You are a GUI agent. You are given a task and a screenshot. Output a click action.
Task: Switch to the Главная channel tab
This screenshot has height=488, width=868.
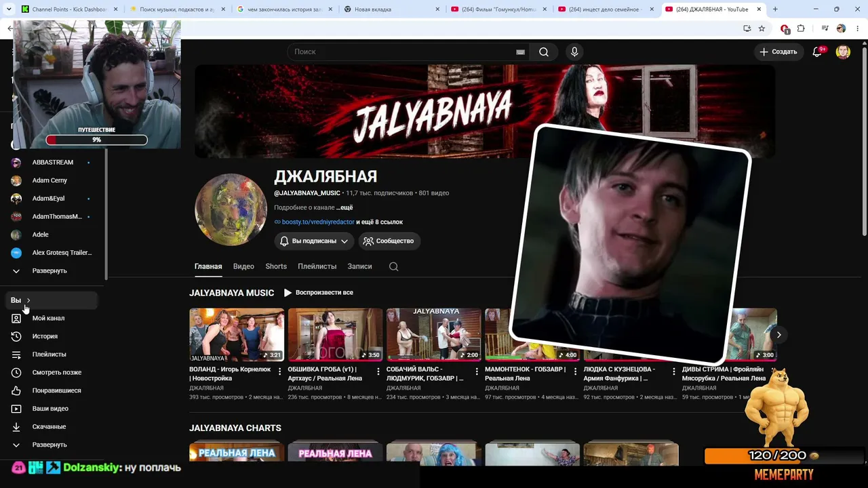(x=208, y=266)
